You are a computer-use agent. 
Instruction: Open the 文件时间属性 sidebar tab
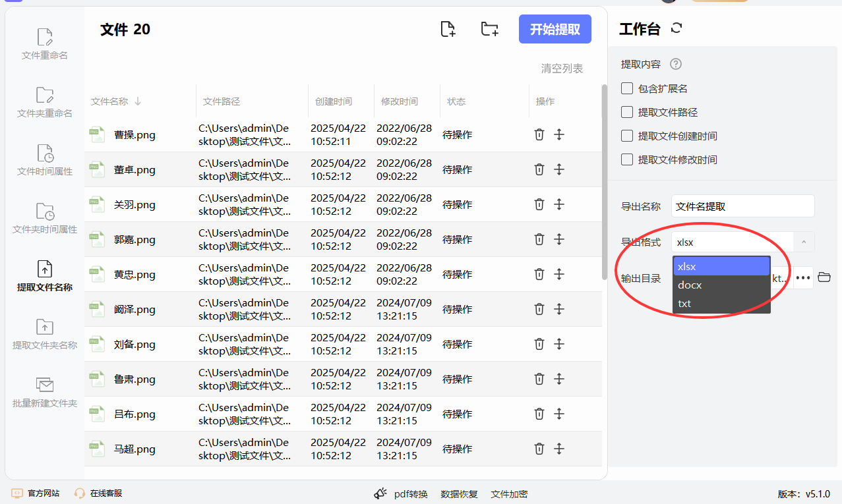pos(45,160)
